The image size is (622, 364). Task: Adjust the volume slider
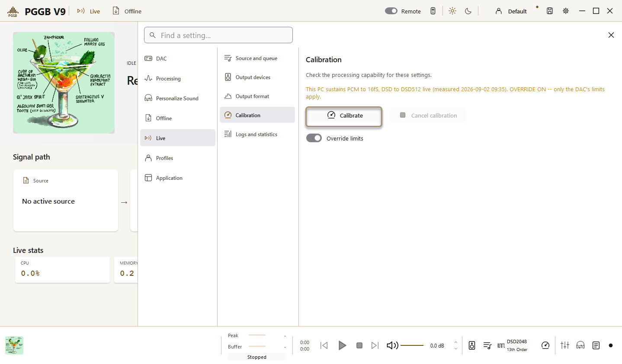[x=413, y=345]
